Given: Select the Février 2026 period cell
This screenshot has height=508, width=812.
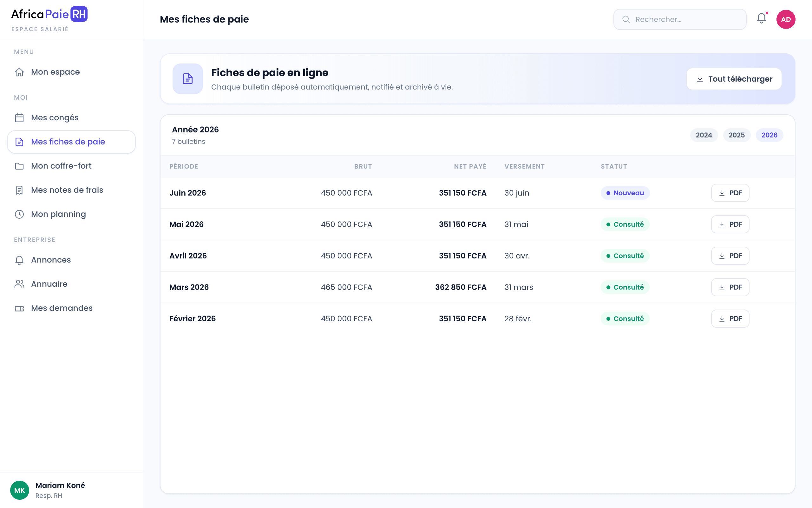Looking at the screenshot, I should [192, 318].
